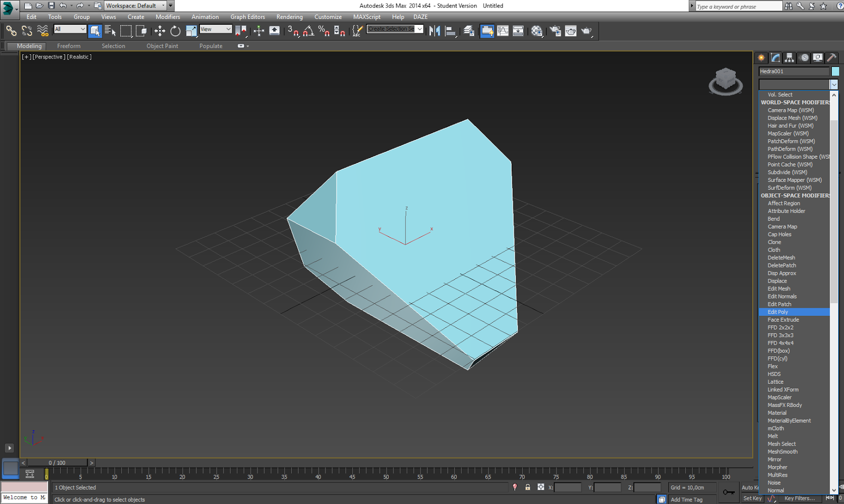Open the reference coordinate system 'View' dropdown
The height and width of the screenshot is (504, 844).
[x=216, y=29]
